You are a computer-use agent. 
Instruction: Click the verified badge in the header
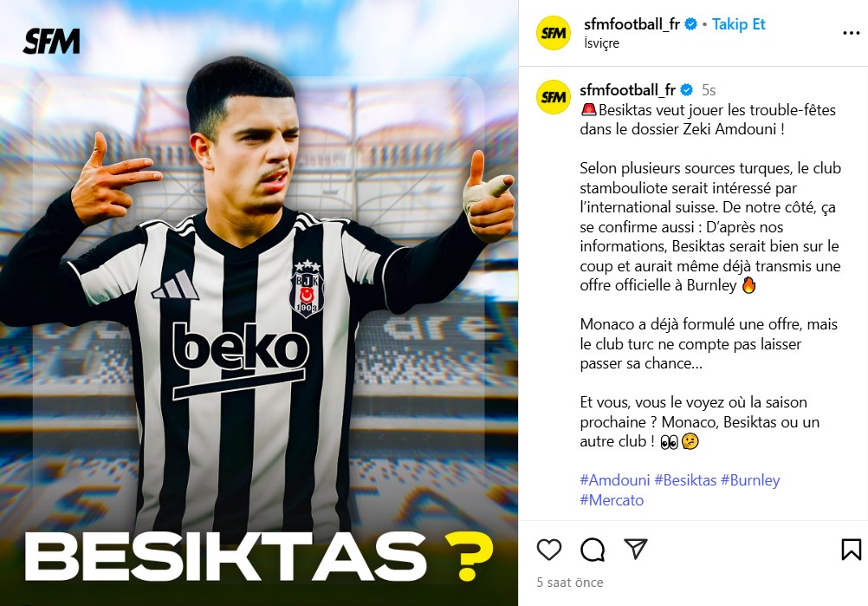point(690,24)
